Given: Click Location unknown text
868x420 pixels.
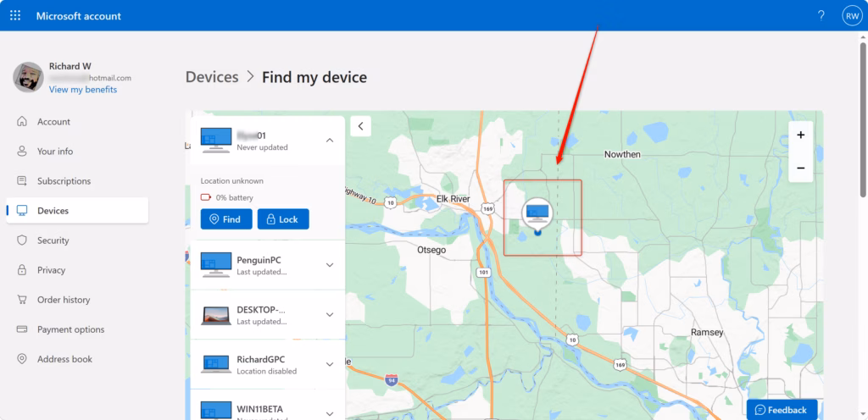Looking at the screenshot, I should (232, 180).
